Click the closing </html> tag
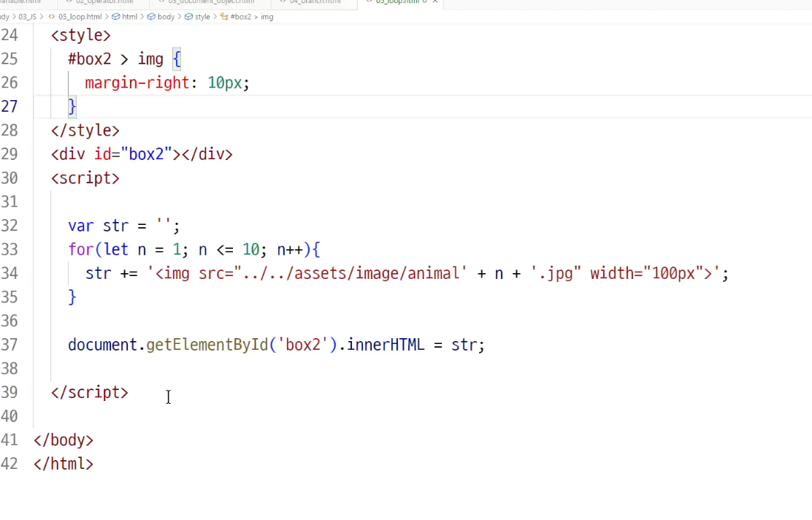Image resolution: width=812 pixels, height=520 pixels. [x=64, y=464]
